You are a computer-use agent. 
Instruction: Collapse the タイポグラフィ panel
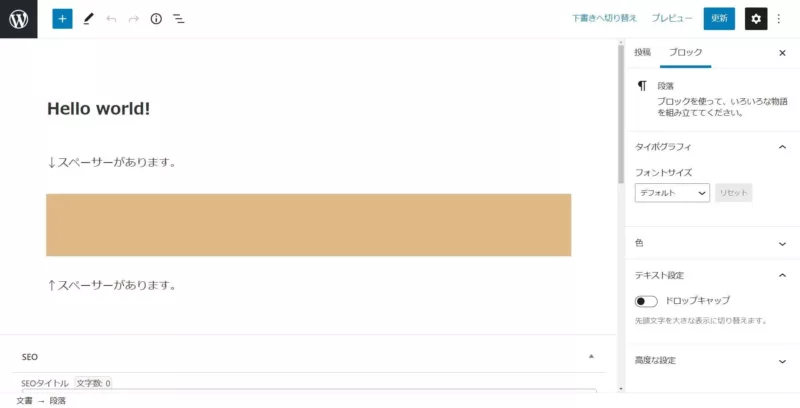coord(713,147)
